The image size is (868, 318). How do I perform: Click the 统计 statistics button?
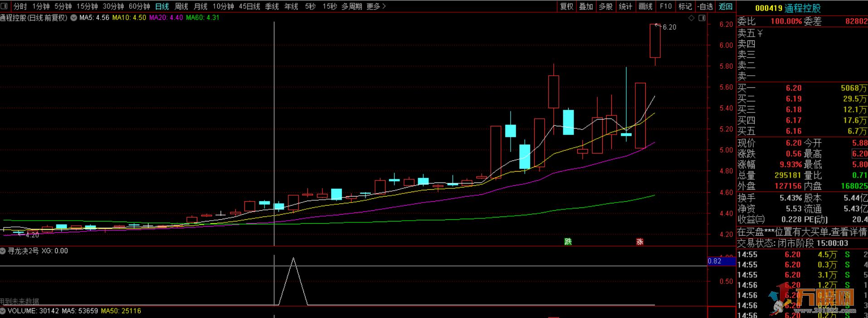625,6
